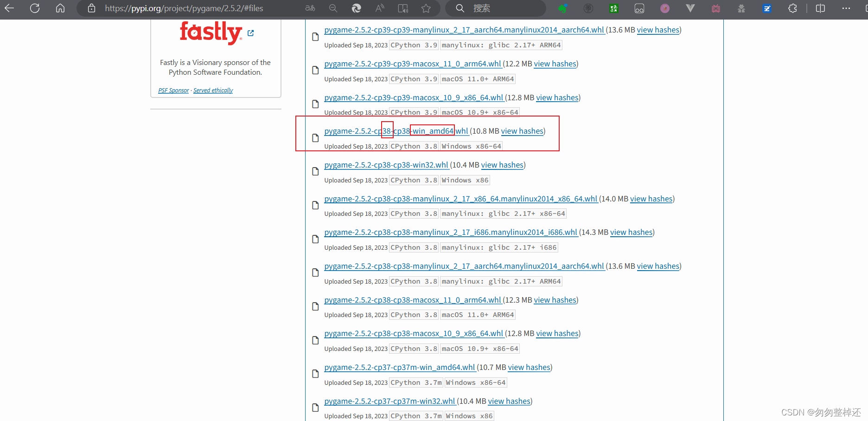The height and width of the screenshot is (421, 868).
Task: Go back using the browser back arrow
Action: point(9,8)
